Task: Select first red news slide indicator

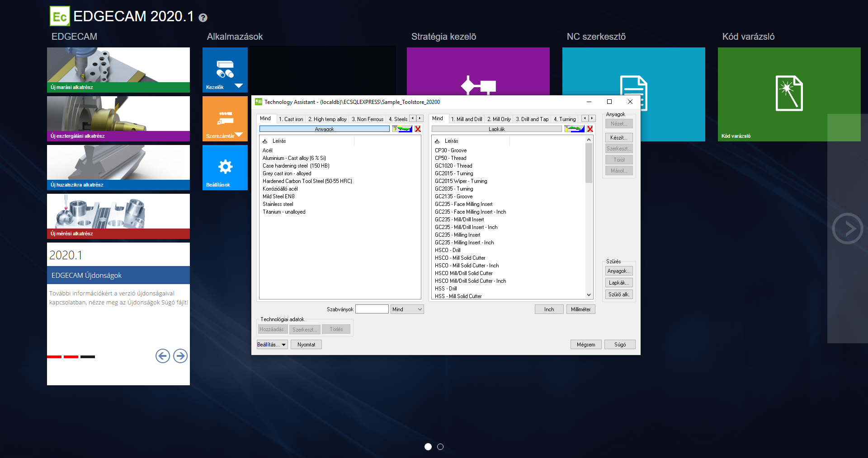Action: pos(54,357)
